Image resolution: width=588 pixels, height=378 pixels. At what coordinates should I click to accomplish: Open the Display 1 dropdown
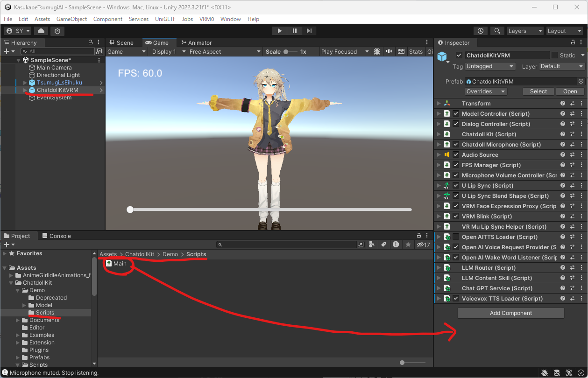pos(168,52)
